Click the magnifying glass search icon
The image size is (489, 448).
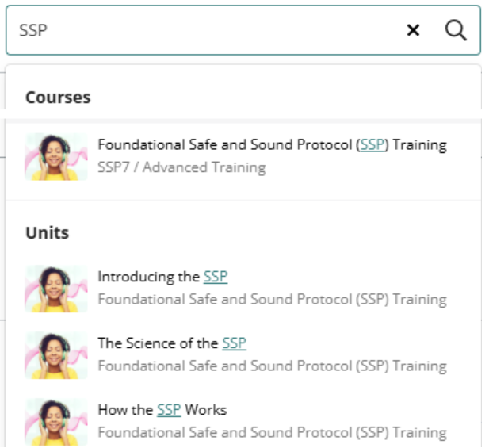(456, 30)
